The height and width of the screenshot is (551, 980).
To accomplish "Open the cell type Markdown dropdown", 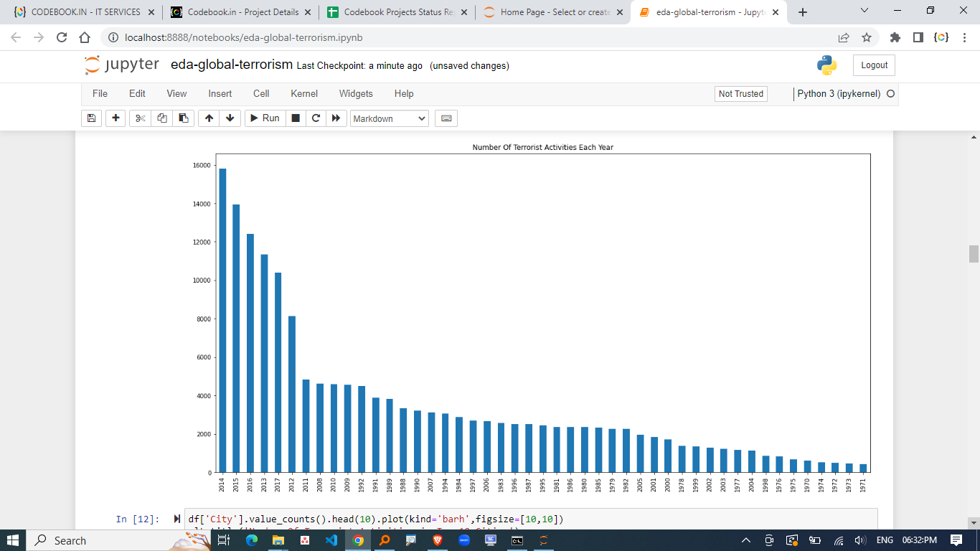I will [390, 118].
